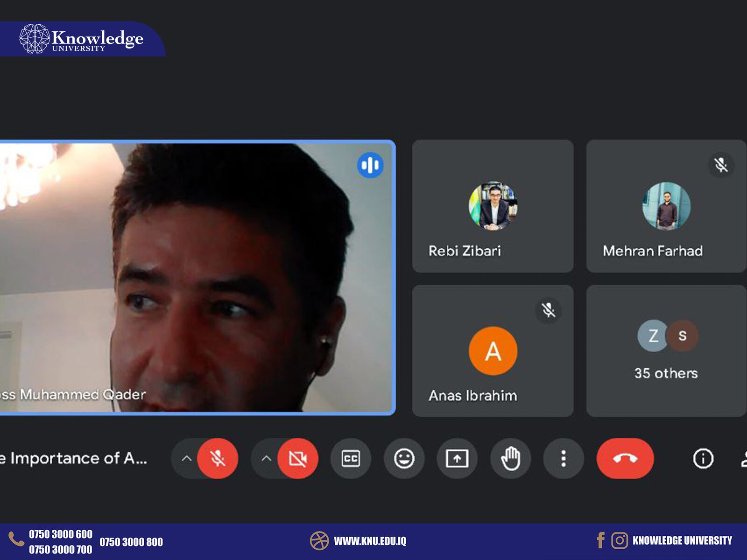Screen dimensions: 747x560
Task: Click the Z avatar in the others tile
Action: coord(654,336)
